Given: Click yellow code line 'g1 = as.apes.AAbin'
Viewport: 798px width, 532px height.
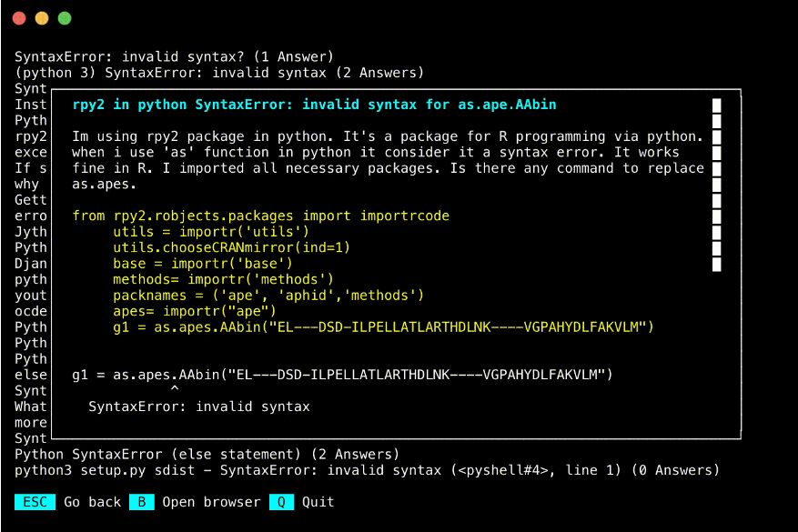Looking at the screenshot, I should (x=383, y=327).
